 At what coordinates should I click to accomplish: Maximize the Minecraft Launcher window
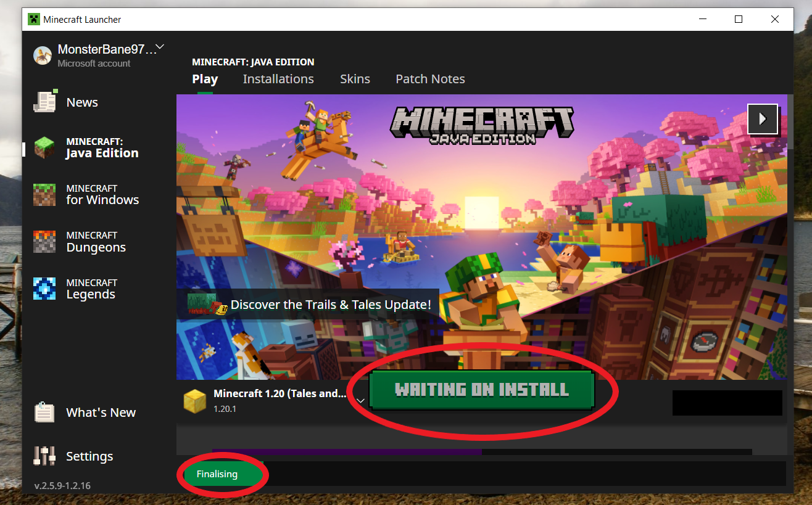[739, 19]
